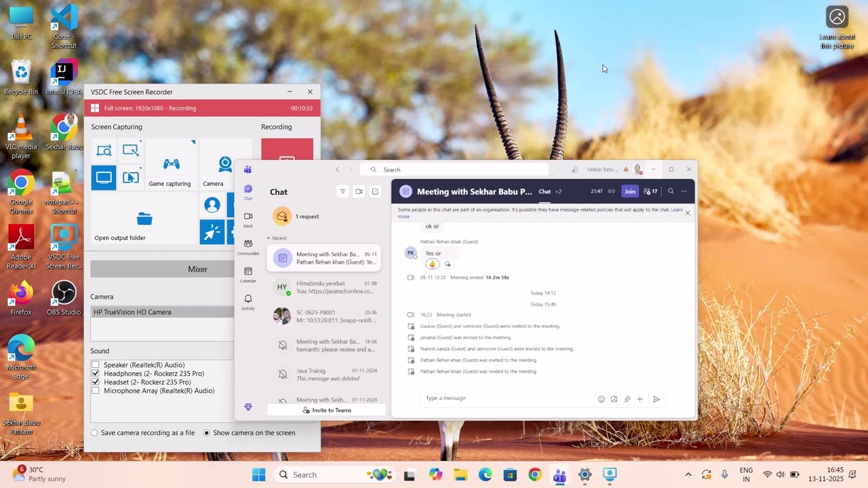Viewport: 868px width, 488px height.
Task: Choose area around cursor capture in VSDC
Action: pyautogui.click(x=131, y=178)
